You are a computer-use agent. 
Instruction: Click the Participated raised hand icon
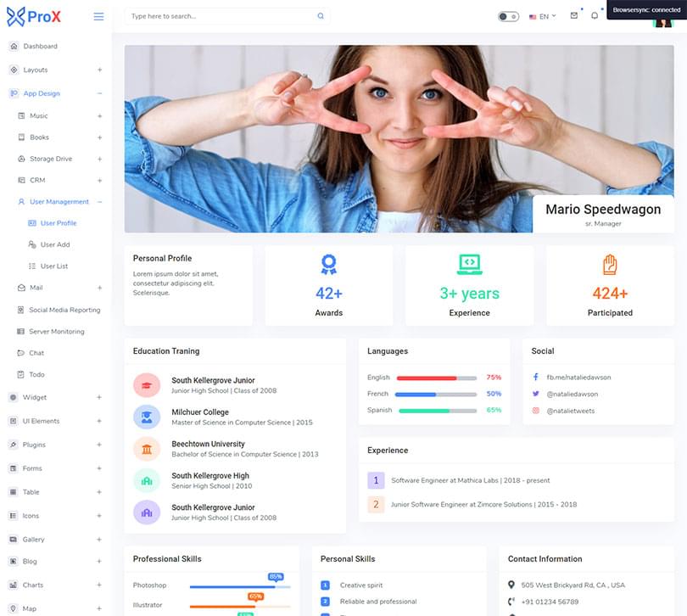(x=610, y=265)
